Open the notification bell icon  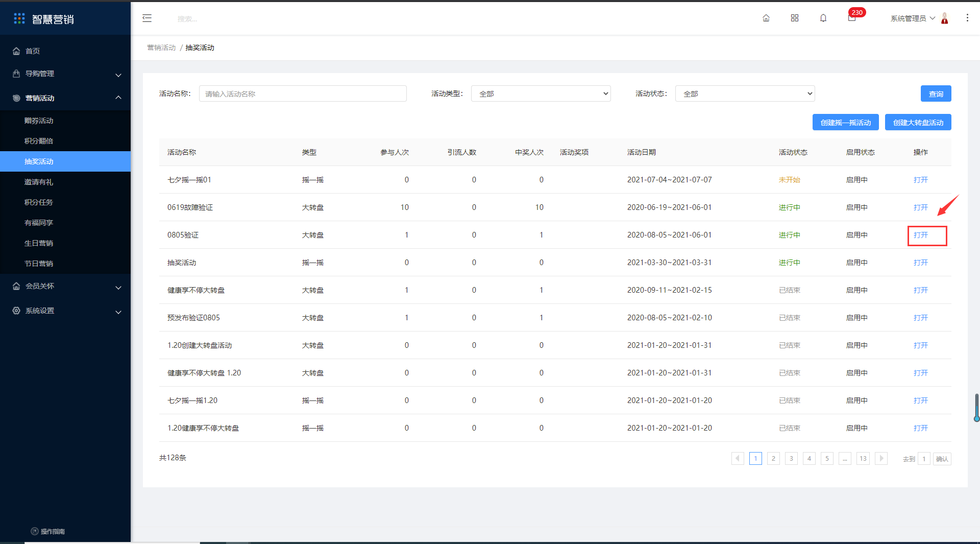click(x=823, y=18)
